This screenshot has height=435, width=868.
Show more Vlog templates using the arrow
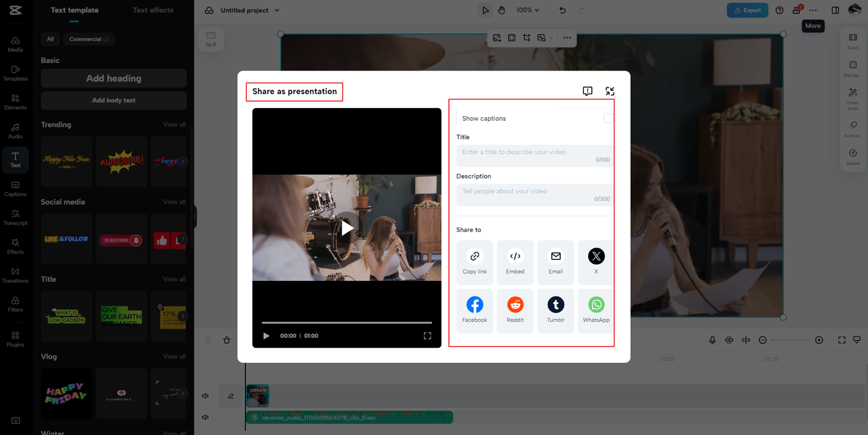click(182, 394)
